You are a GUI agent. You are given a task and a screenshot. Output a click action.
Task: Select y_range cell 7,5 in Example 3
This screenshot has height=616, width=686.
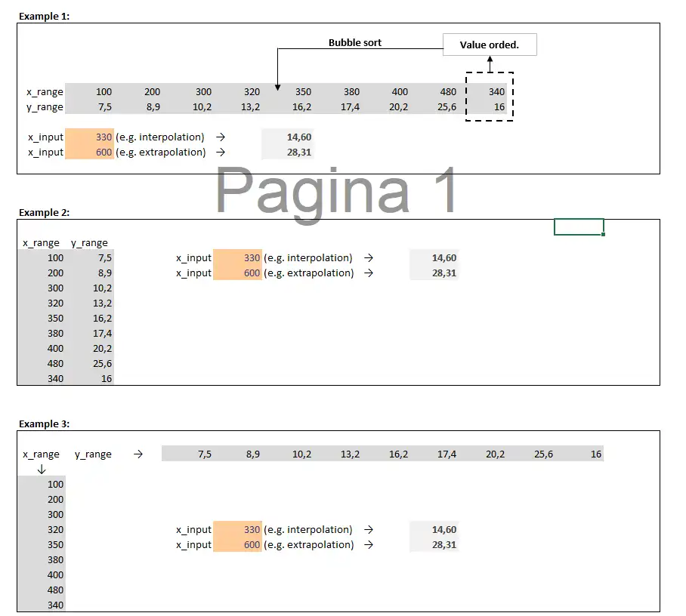click(x=188, y=454)
